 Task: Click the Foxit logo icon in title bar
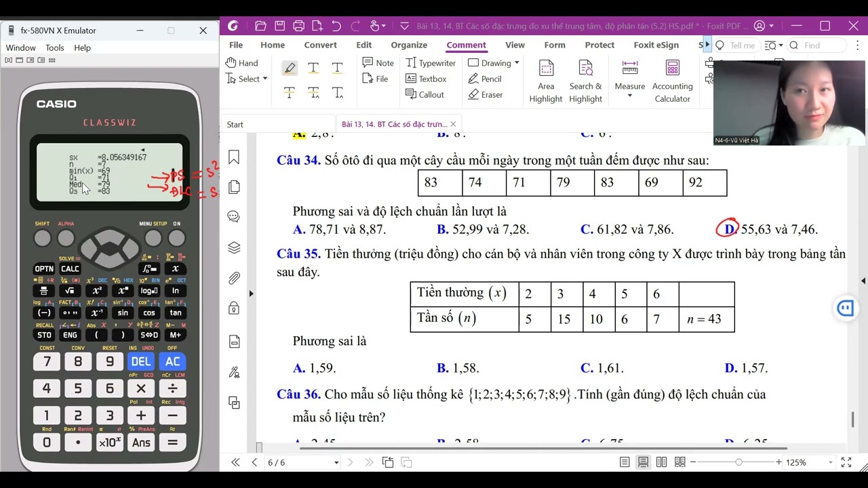tap(233, 26)
